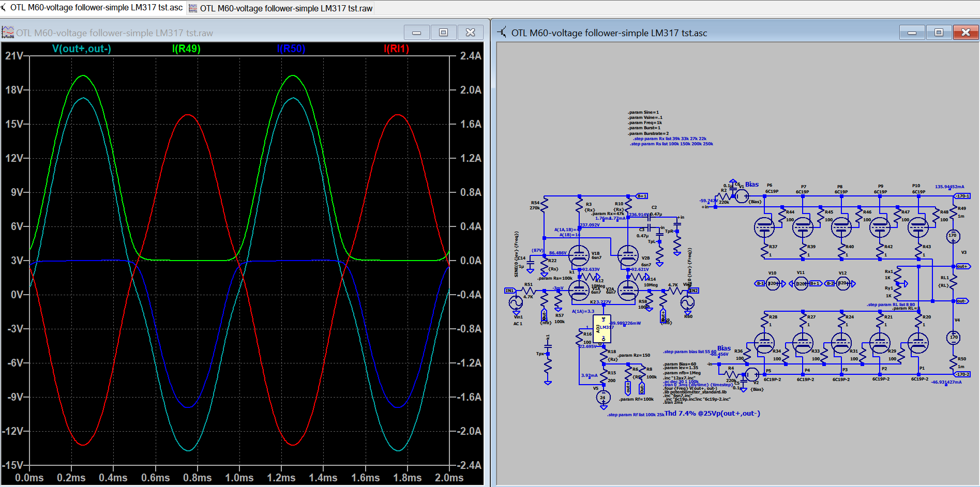
Task: Select the Rx1 1K resistor
Action: tap(898, 274)
